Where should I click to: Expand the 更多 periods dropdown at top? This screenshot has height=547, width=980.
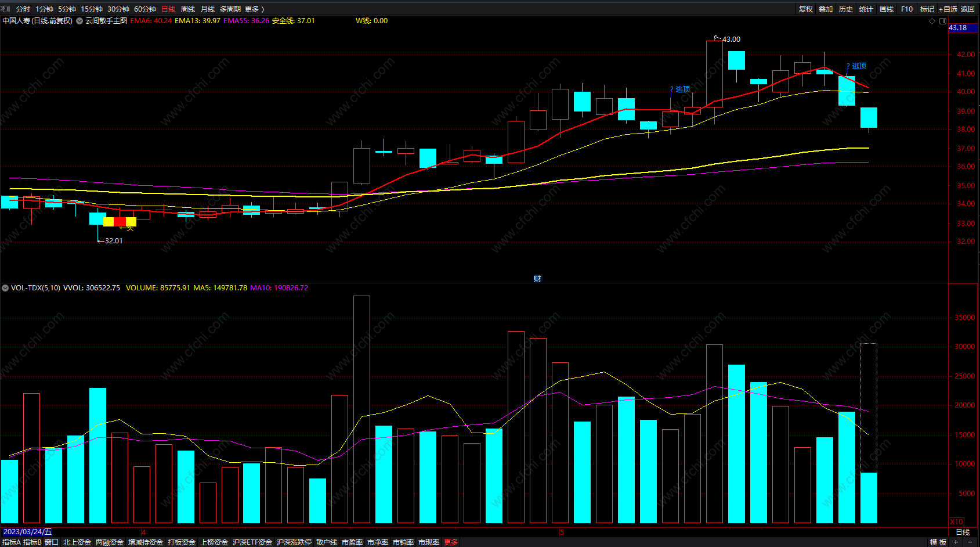[254, 9]
